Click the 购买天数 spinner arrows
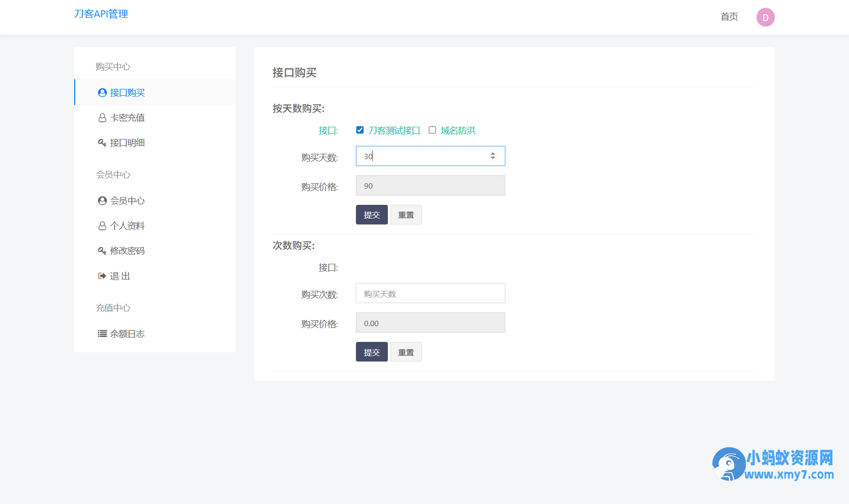Image resolution: width=849 pixels, height=504 pixels. tap(493, 156)
